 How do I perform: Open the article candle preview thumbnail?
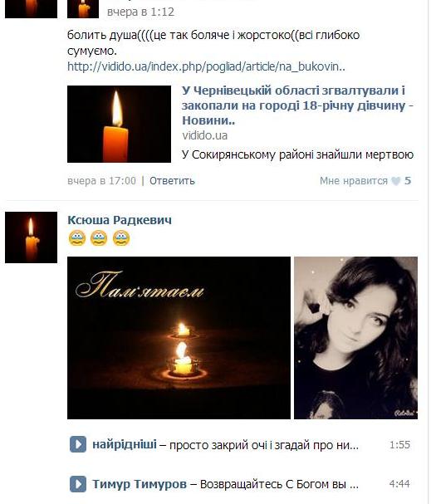[119, 124]
